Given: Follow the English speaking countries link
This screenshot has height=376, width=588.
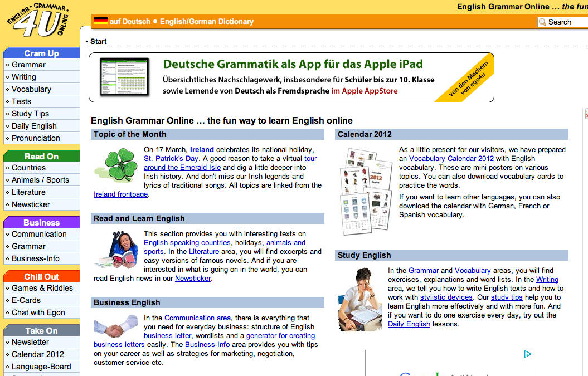Looking at the screenshot, I should pos(187,242).
